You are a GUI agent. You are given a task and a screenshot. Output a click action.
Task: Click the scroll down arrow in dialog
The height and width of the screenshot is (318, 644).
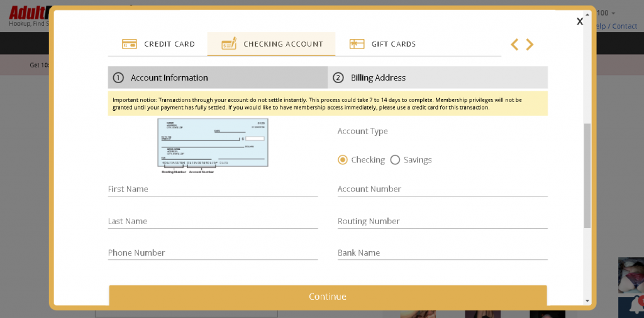[587, 301]
